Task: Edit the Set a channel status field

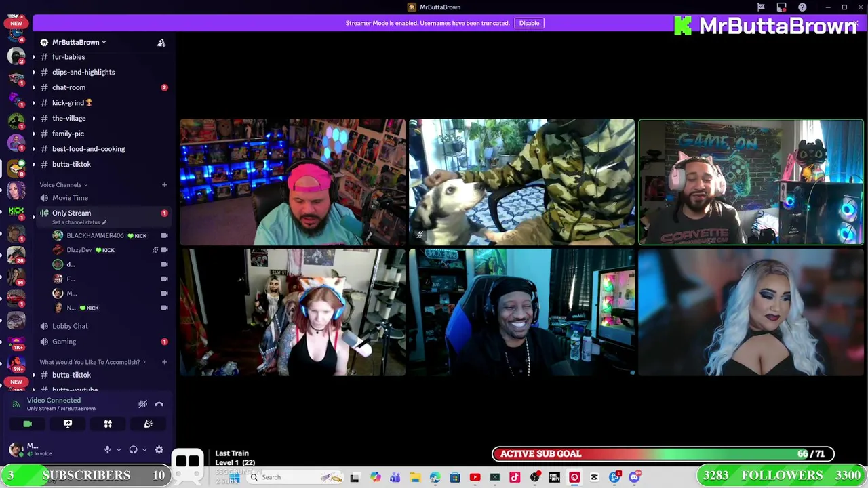Action: pos(79,222)
